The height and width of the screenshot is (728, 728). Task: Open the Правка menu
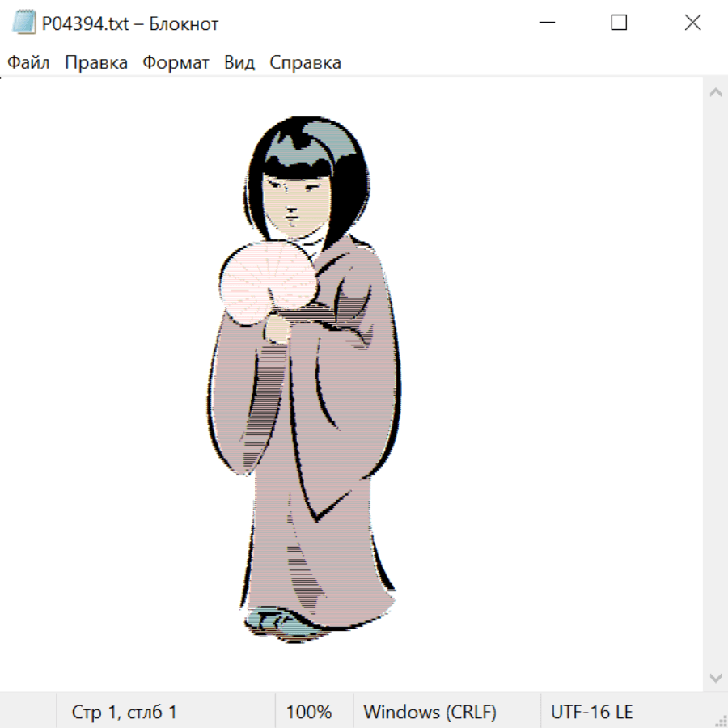pyautogui.click(x=96, y=63)
